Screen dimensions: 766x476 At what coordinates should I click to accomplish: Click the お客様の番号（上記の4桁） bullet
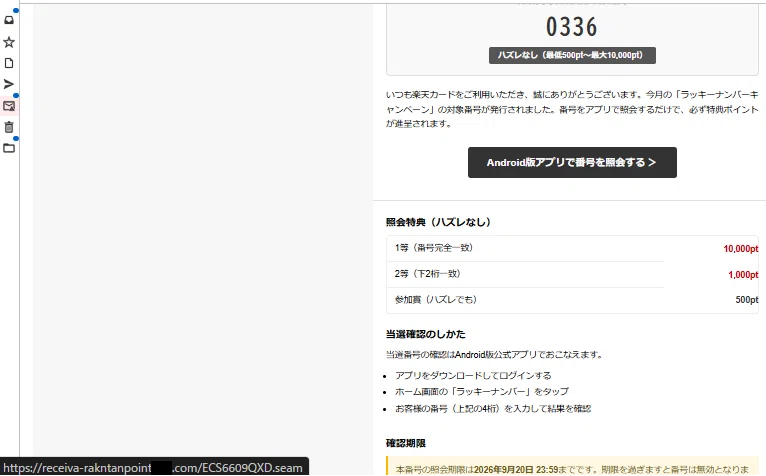(x=493, y=409)
